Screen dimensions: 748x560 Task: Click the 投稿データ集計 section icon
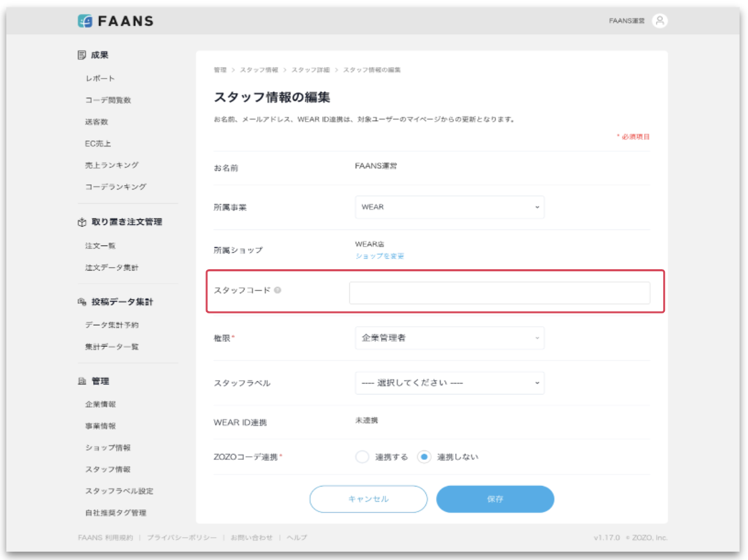tap(82, 302)
